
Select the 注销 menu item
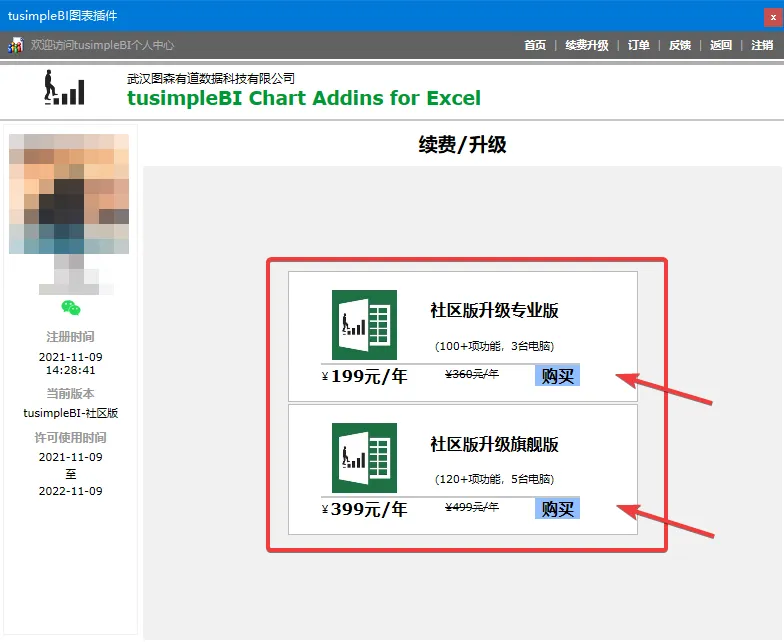762,46
